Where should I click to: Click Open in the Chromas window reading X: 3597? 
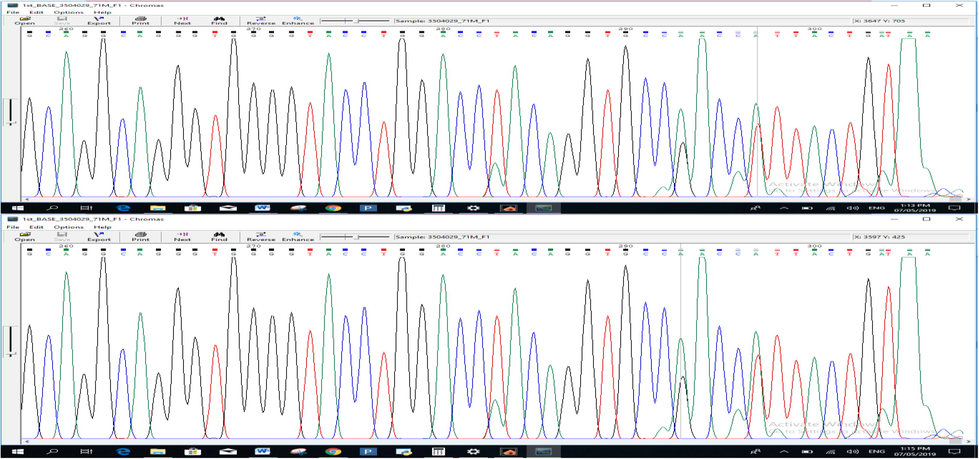coord(25,237)
